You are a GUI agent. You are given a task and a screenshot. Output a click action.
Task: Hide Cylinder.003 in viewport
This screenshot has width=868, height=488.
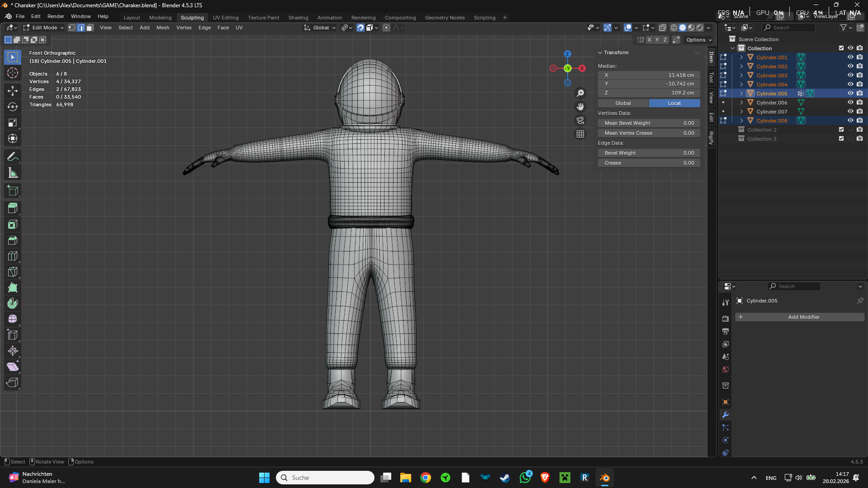click(x=850, y=75)
